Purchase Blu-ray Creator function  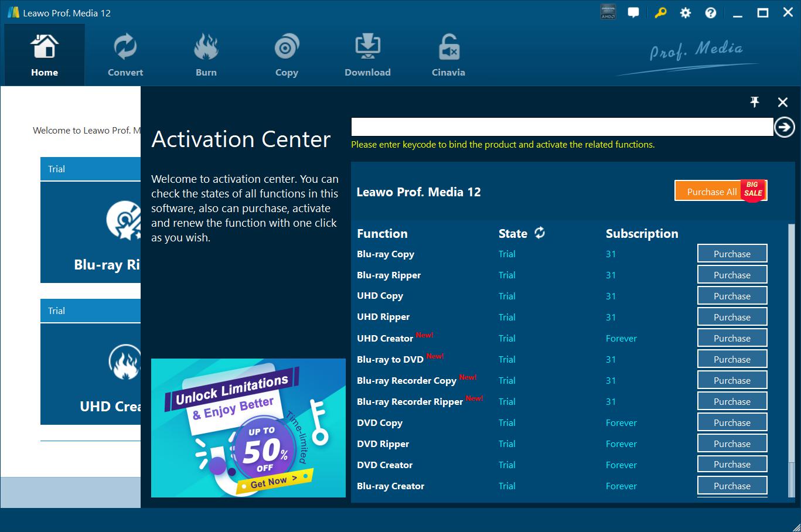tap(732, 486)
